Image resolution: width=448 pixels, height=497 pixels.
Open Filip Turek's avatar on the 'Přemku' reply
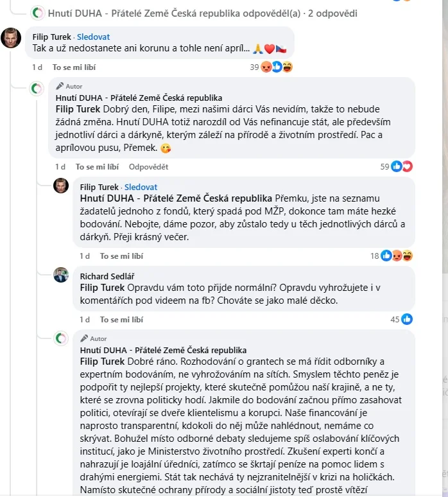pyautogui.click(x=61, y=186)
